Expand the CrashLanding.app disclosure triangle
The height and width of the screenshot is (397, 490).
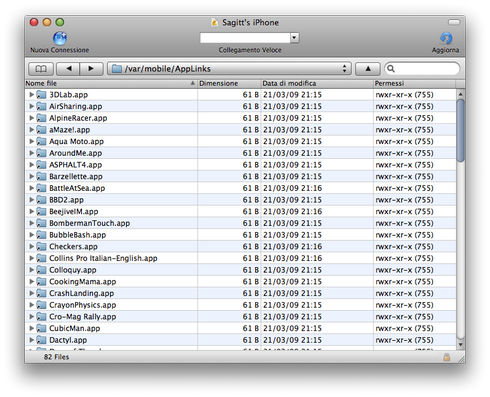tap(31, 293)
